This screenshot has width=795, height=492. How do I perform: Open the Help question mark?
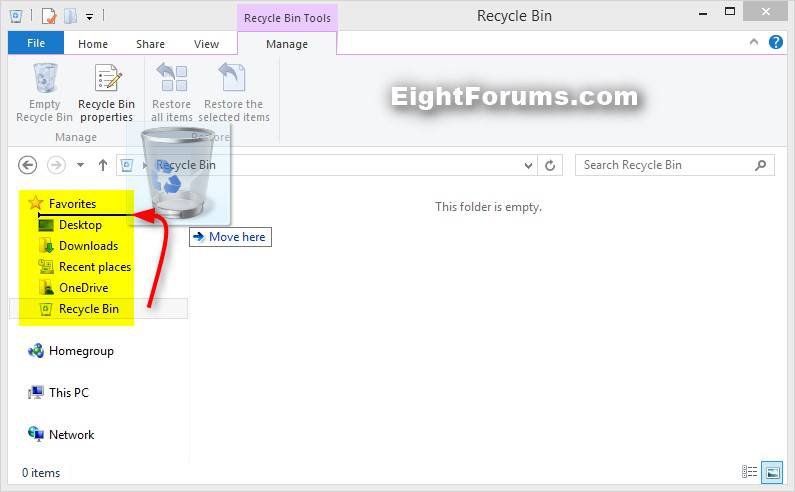[775, 42]
